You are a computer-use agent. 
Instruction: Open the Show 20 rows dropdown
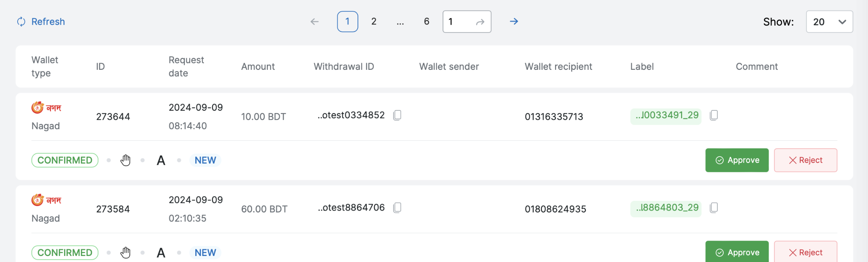(x=829, y=22)
